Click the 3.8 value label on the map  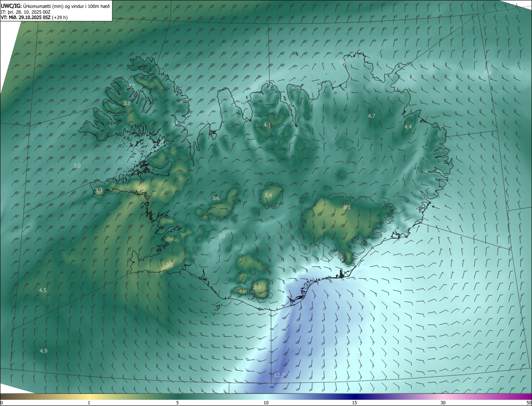pos(127,103)
